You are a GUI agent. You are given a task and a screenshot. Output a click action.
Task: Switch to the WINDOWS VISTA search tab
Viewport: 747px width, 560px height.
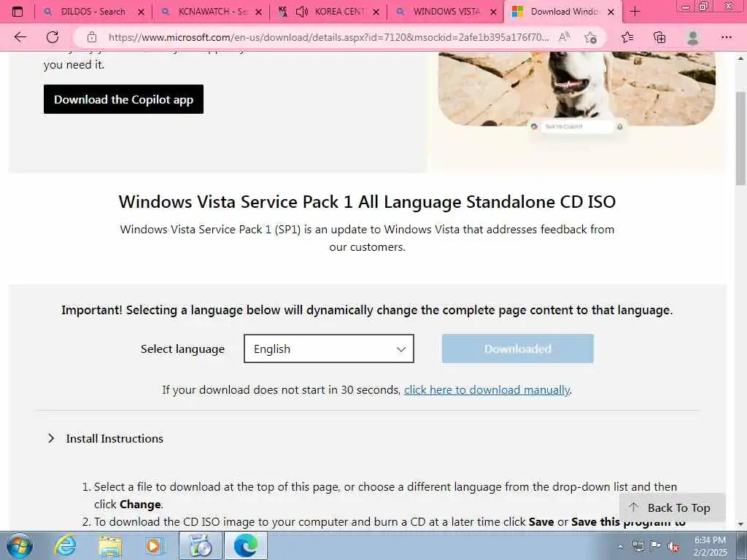point(446,12)
